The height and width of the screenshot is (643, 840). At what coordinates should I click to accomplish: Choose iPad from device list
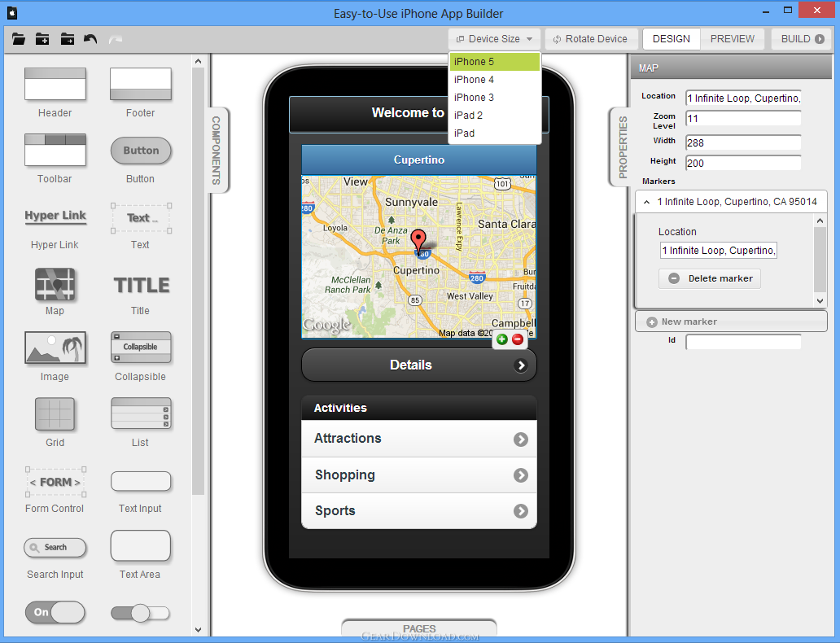tap(494, 133)
